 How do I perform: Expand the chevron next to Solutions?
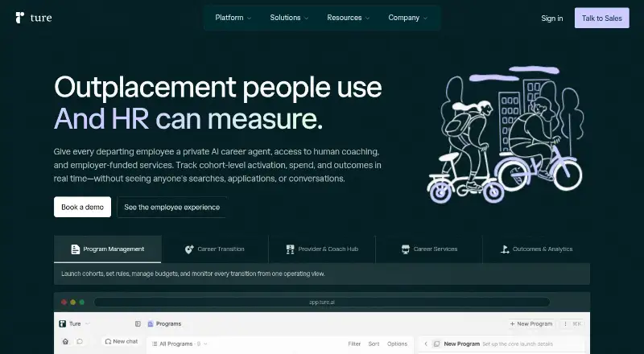[x=307, y=18]
